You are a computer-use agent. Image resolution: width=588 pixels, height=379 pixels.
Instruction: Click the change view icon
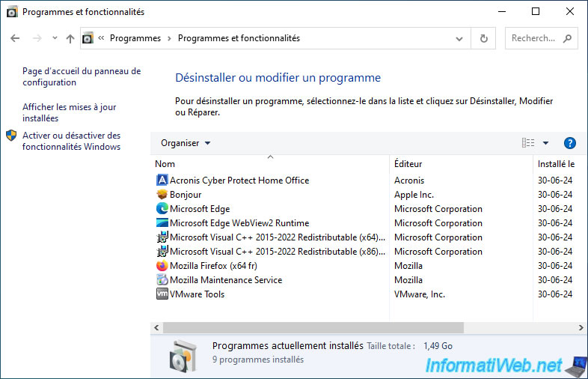pyautogui.click(x=528, y=143)
